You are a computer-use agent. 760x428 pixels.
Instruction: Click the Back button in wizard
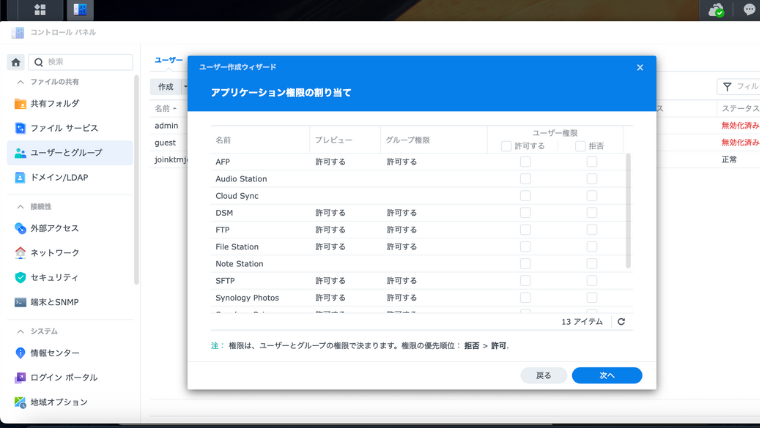(x=543, y=375)
